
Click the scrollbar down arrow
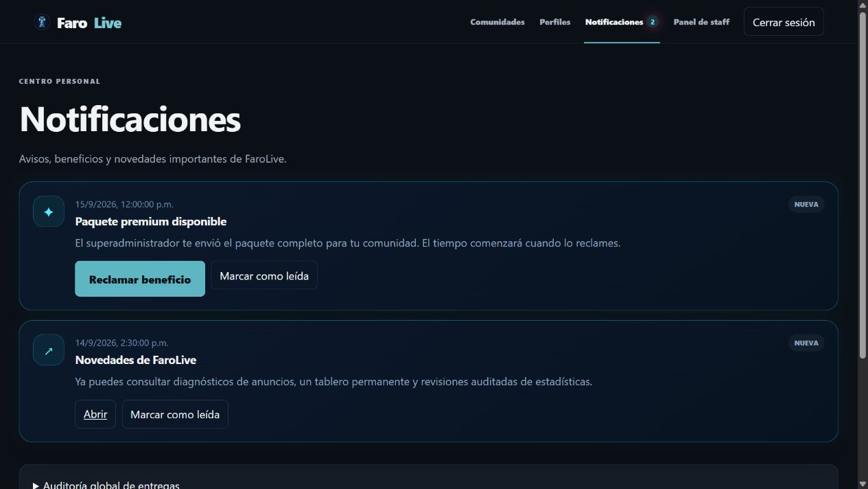[863, 483]
